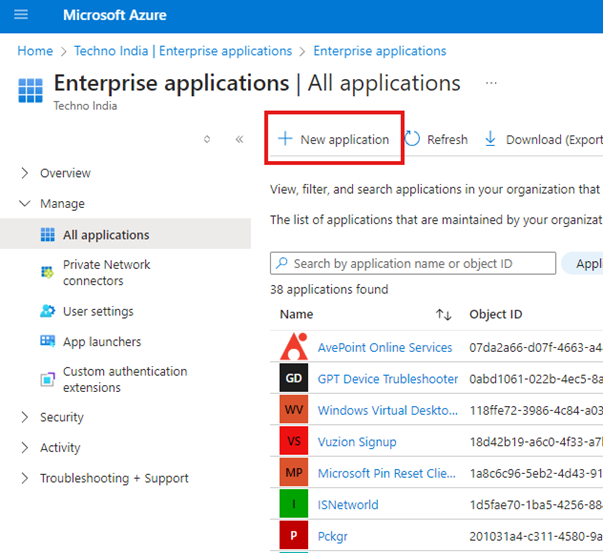This screenshot has height=553, width=603.
Task: Click the App launchers icon
Action: [48, 341]
